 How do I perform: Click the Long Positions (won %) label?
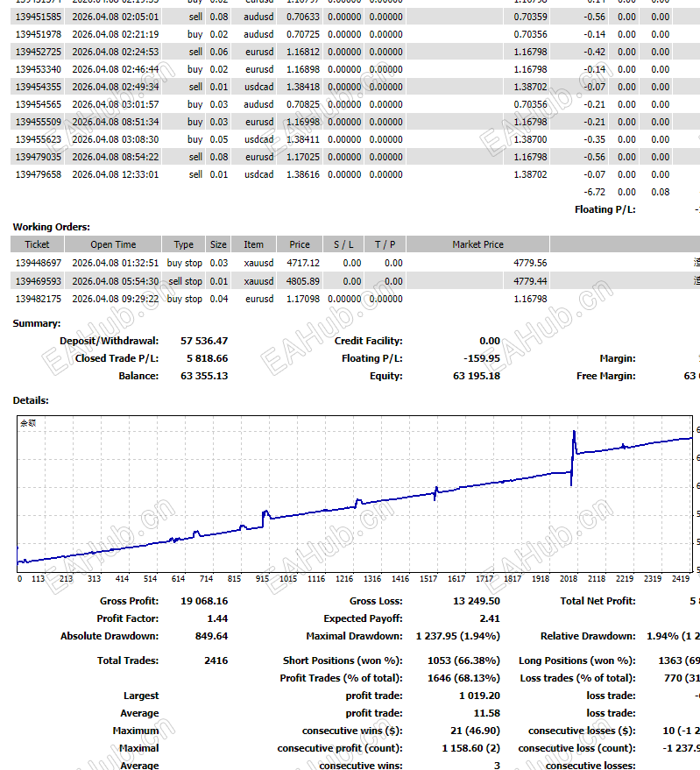tap(577, 661)
